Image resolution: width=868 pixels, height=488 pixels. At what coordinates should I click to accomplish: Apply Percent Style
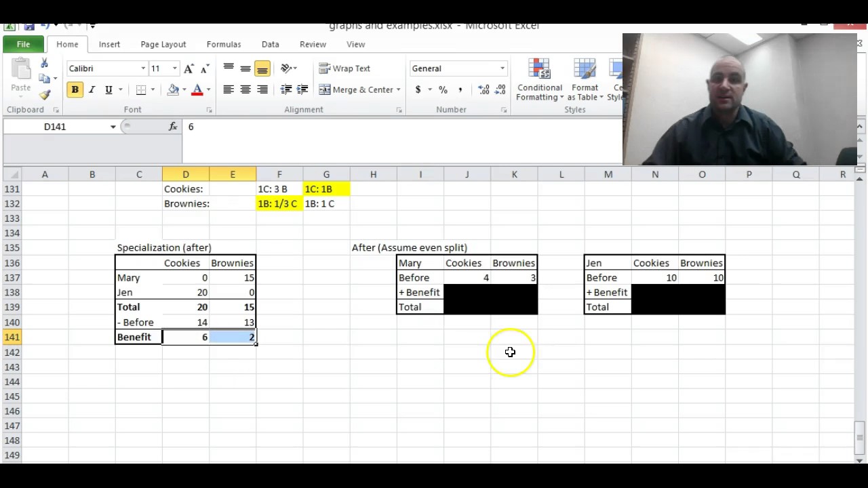pyautogui.click(x=443, y=89)
